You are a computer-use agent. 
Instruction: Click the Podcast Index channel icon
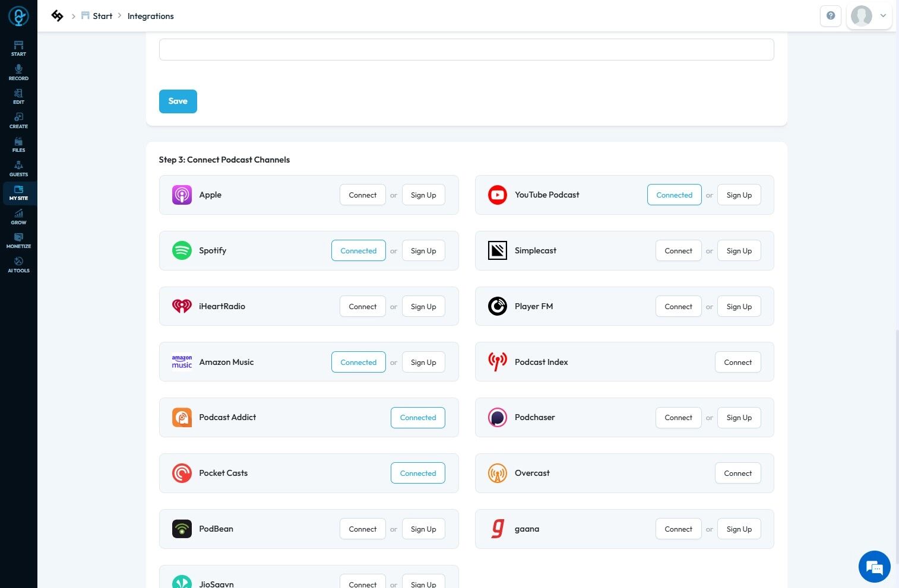tap(498, 362)
